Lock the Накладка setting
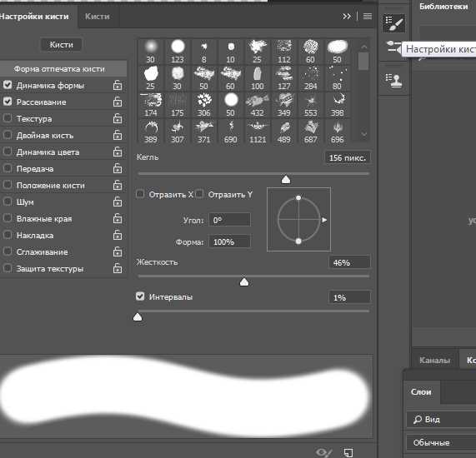The image size is (476, 458). (x=118, y=236)
